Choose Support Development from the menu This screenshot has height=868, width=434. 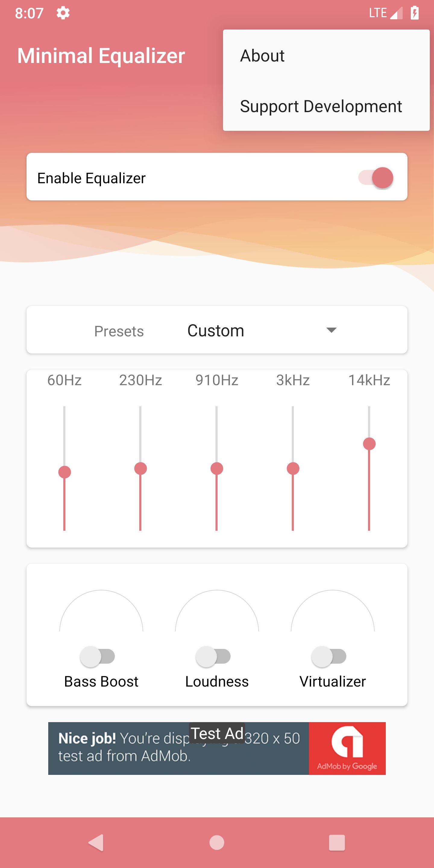click(x=321, y=106)
